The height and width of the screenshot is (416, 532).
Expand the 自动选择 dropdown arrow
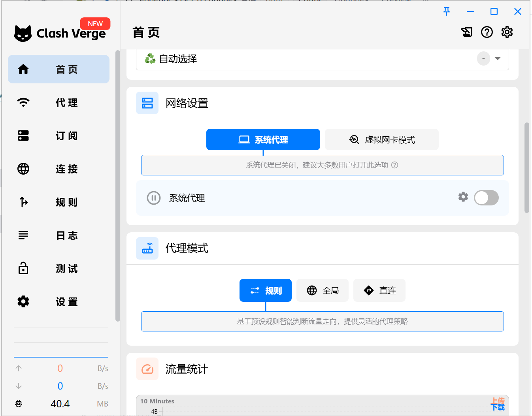point(498,59)
